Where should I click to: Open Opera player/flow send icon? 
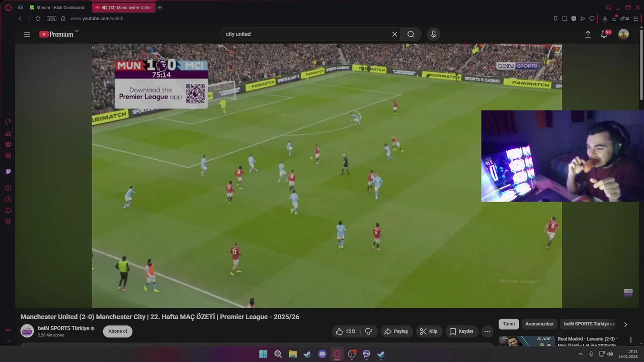tap(583, 19)
